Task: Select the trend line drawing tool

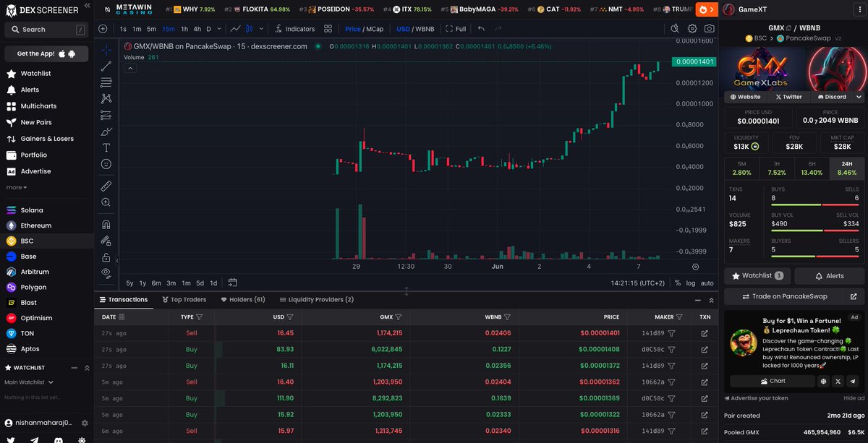Action: click(x=106, y=66)
